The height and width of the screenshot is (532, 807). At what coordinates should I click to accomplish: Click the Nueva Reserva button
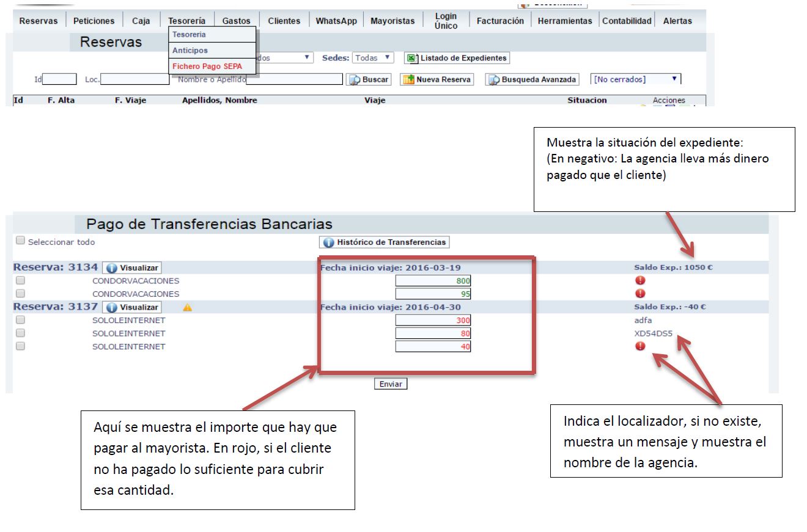[437, 79]
